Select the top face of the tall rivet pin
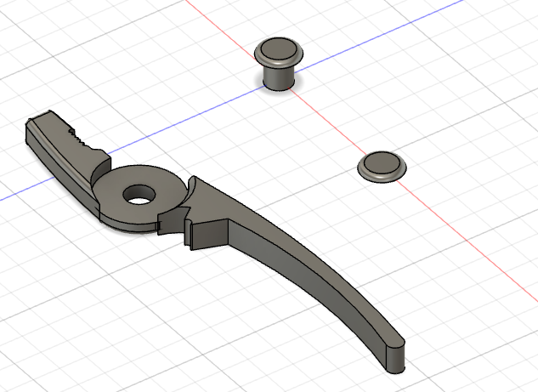This screenshot has width=538, height=392. [278, 49]
